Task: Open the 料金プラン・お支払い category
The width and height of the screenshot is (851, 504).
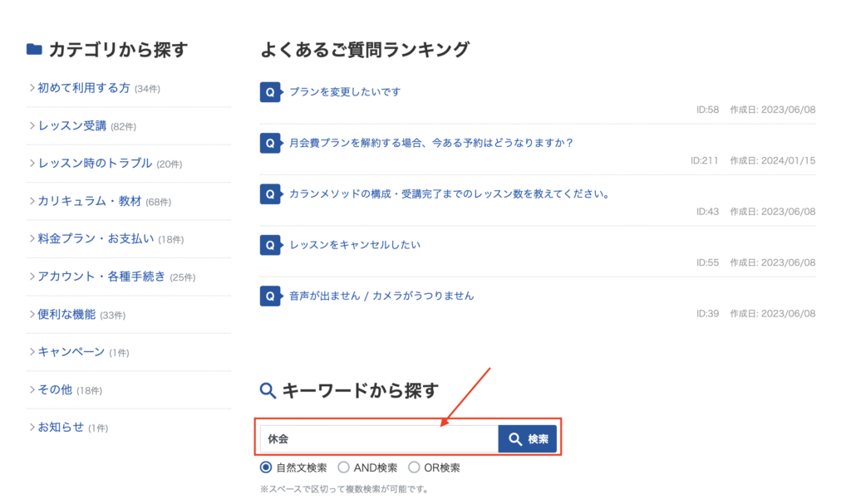Action: click(x=96, y=239)
